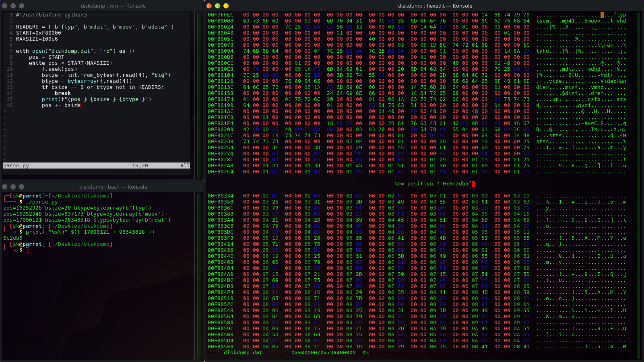Click ASCII text 'VideoHan' in hexedit
Viewport: 644px width, 362px height.
613,81
